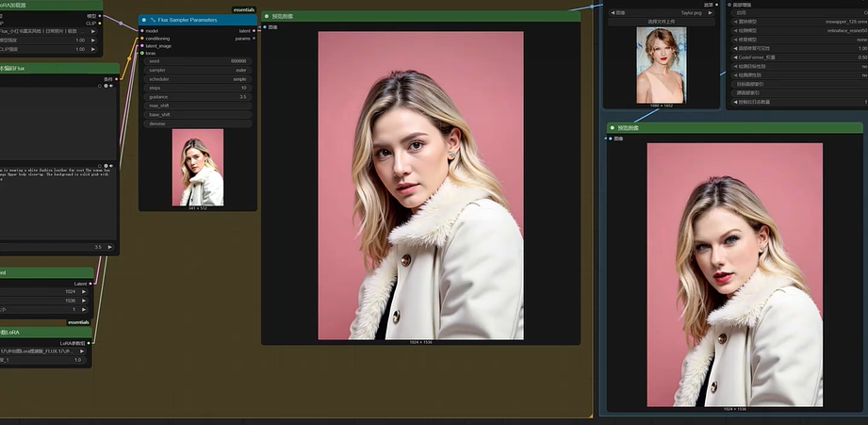This screenshot has height=425, width=868.
Task: Click the LoRA params output socket
Action: [x=90, y=343]
